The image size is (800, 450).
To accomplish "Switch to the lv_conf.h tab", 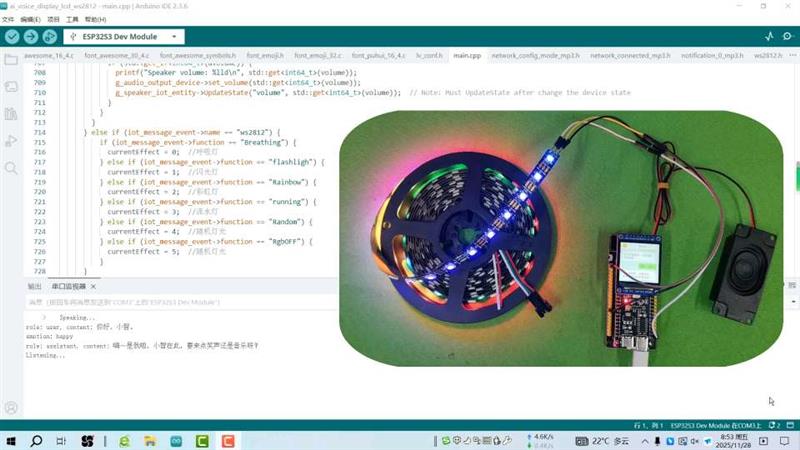I will tap(426, 56).
